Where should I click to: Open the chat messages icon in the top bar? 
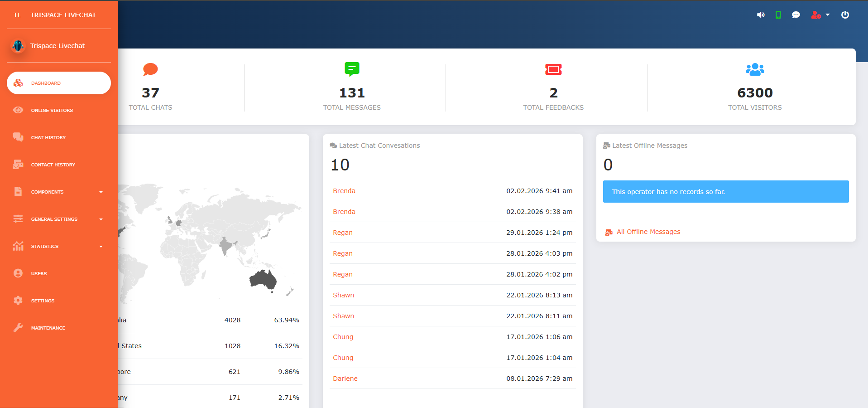click(796, 15)
